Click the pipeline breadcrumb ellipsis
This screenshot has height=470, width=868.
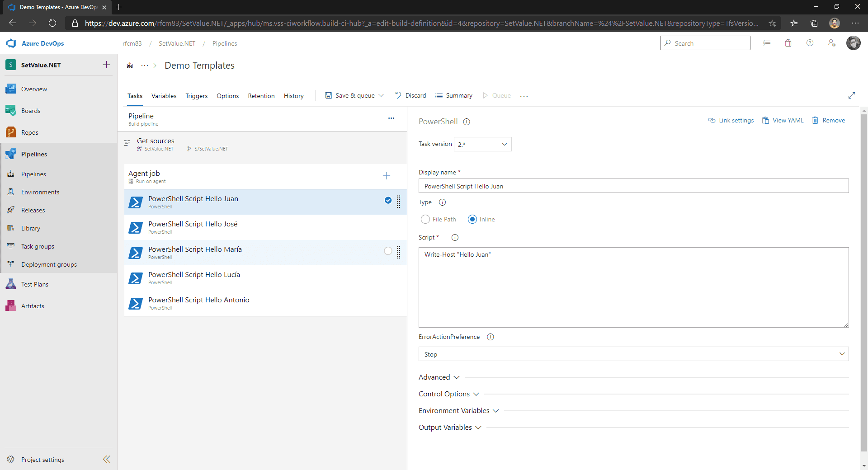(x=145, y=66)
